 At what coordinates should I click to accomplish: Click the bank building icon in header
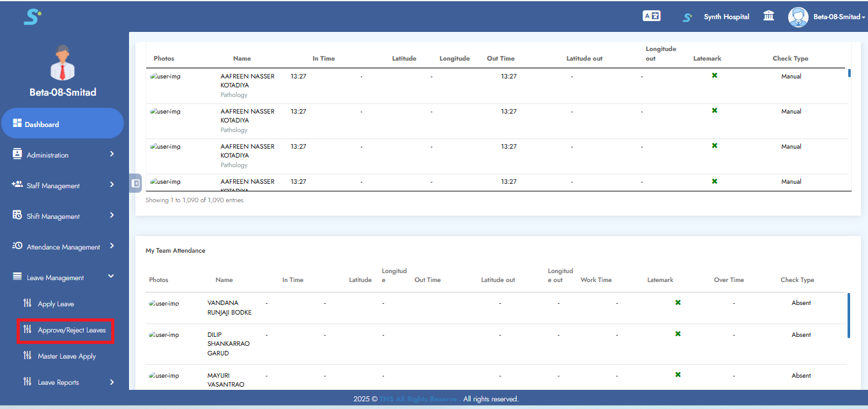(x=769, y=17)
